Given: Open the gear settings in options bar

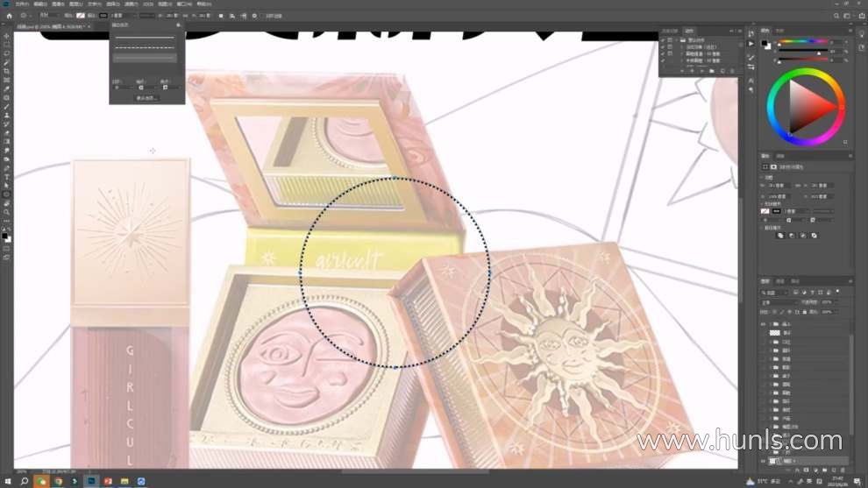Looking at the screenshot, I should pos(254,16).
